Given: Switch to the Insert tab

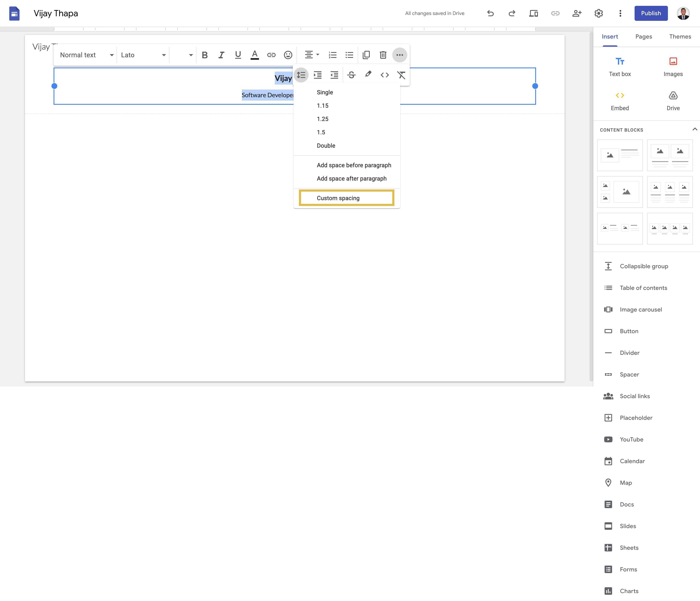Looking at the screenshot, I should 609,36.
